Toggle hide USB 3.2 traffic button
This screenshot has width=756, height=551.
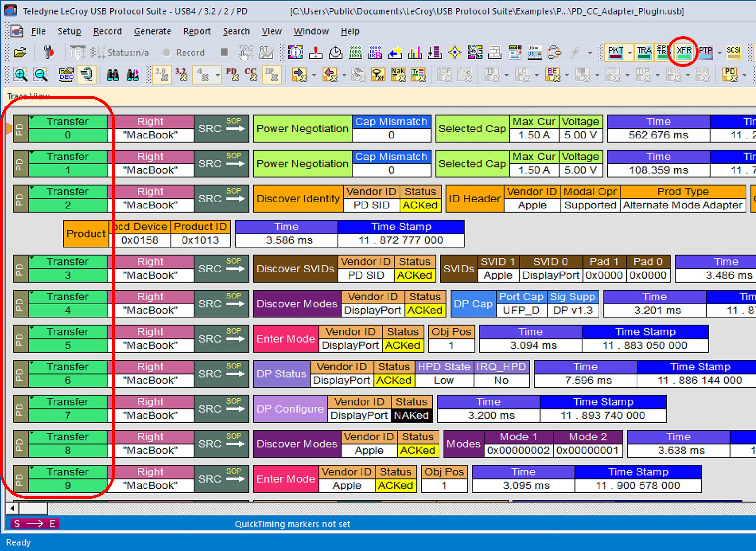[x=182, y=75]
